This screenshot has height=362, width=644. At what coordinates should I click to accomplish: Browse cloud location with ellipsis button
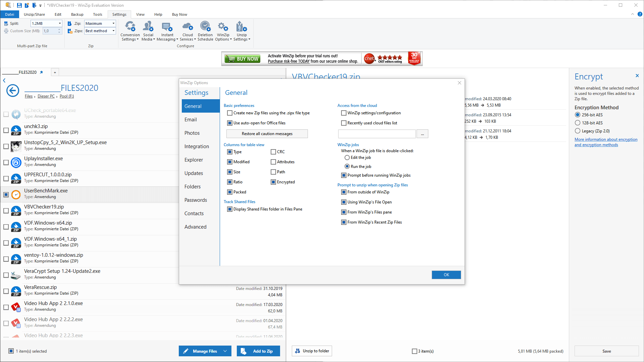[422, 134]
